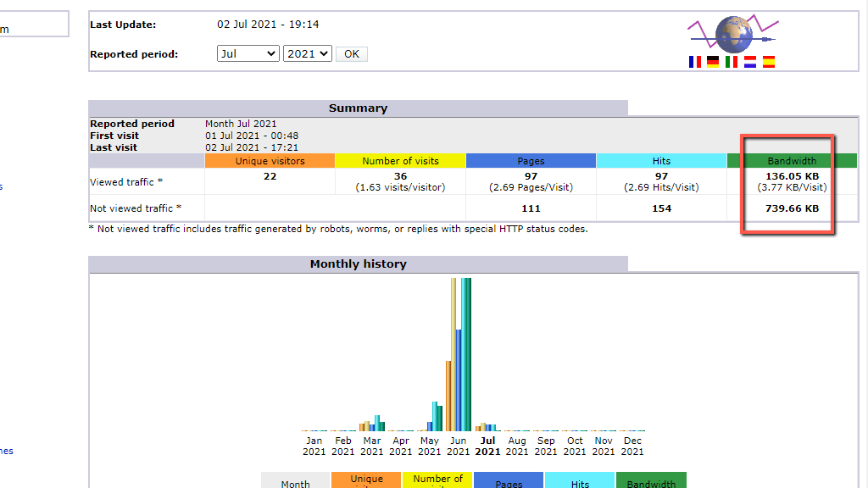Image resolution: width=868 pixels, height=488 pixels.
Task: Click the French flag language icon
Action: (695, 62)
